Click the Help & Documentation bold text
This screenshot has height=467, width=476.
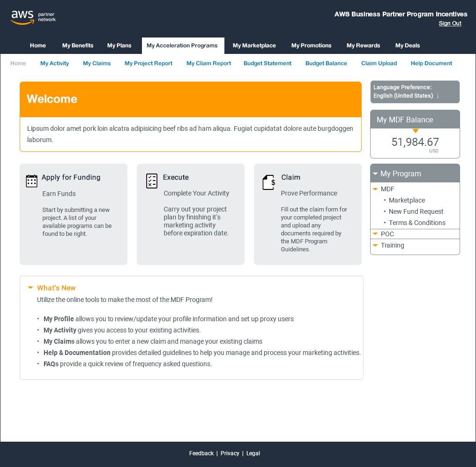(77, 353)
